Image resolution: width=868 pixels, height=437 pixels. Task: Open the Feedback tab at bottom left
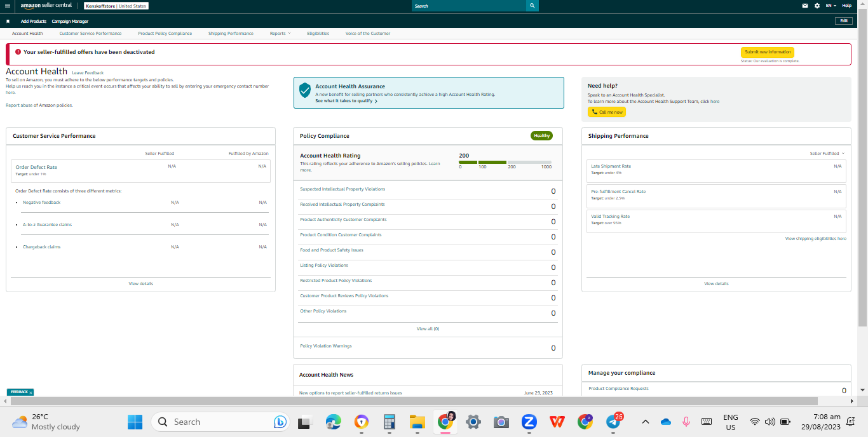[x=19, y=393]
